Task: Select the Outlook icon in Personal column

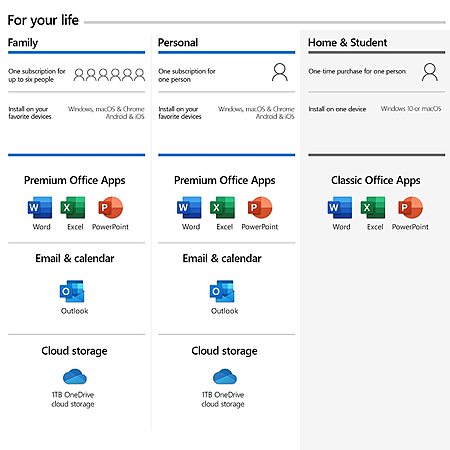Action: point(222,291)
